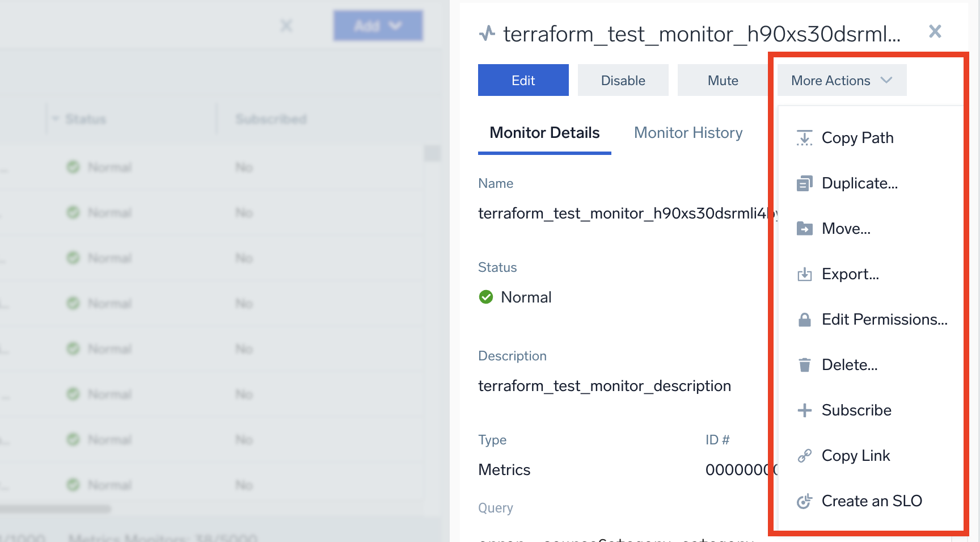Click the green Normal status check icon
This screenshot has width=980, height=542.
click(x=486, y=297)
